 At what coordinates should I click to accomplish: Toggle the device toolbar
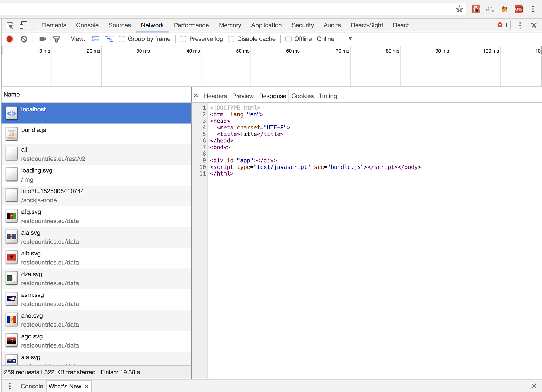pos(23,25)
